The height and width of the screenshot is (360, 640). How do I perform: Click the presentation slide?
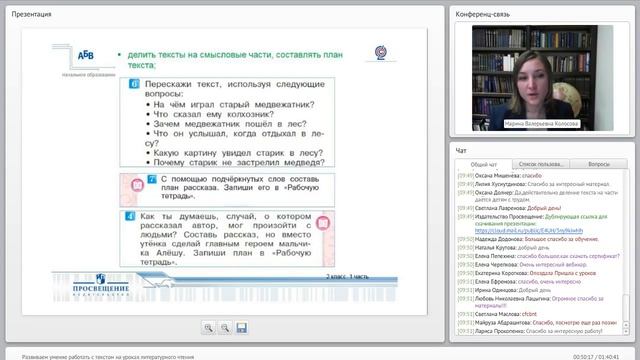(x=224, y=171)
